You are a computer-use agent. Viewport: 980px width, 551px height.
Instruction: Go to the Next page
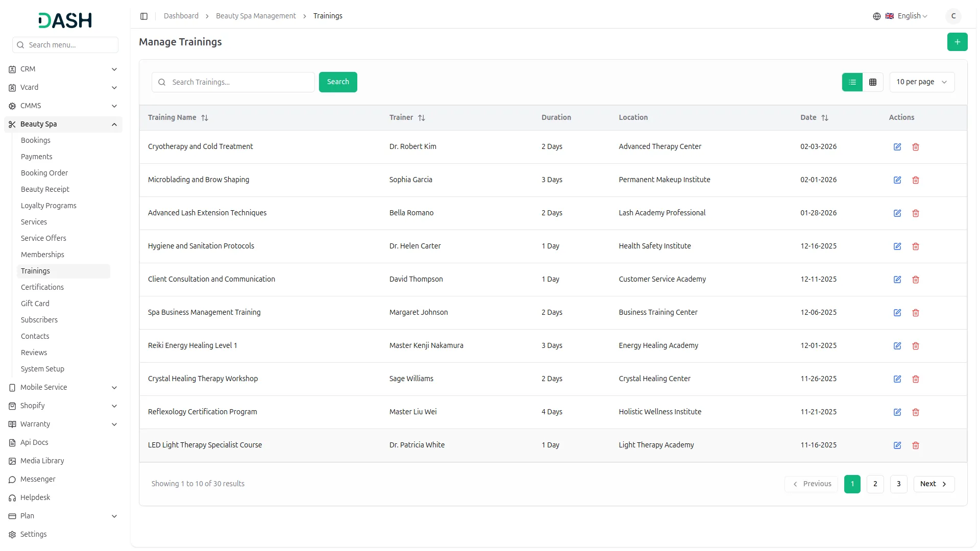(933, 484)
